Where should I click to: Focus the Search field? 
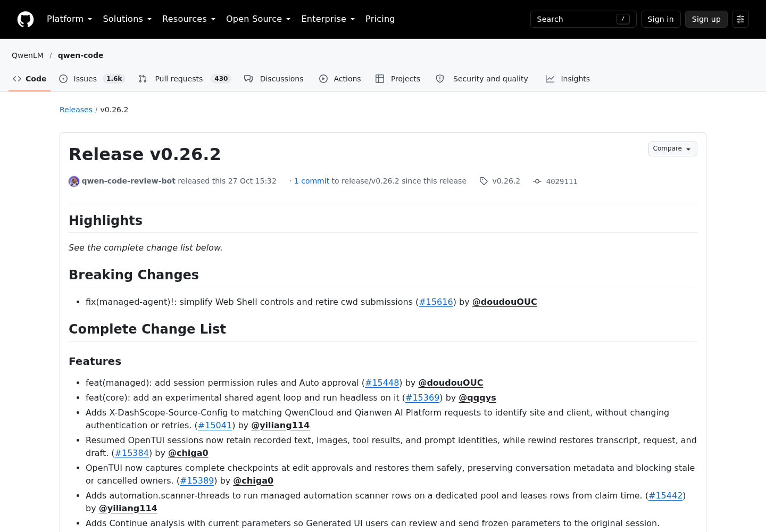(583, 19)
